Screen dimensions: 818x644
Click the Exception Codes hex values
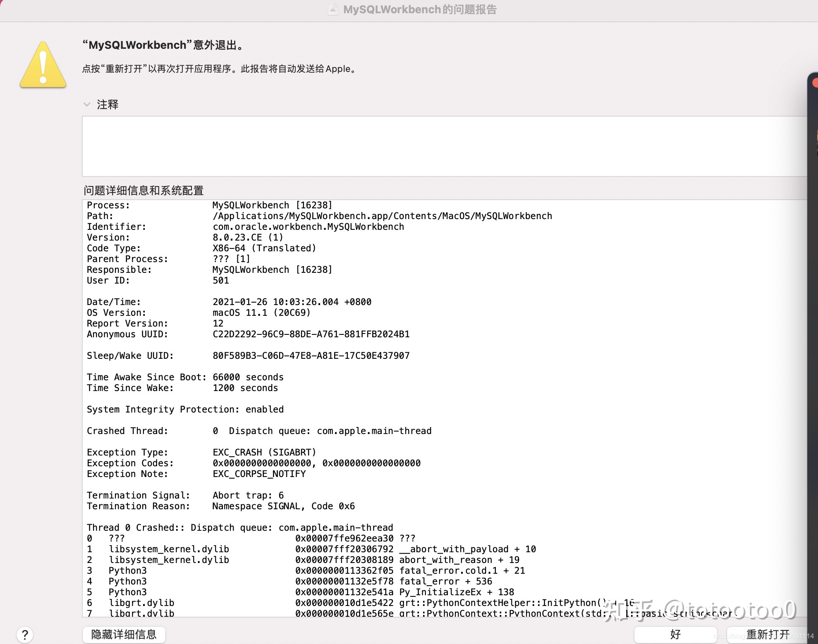[x=317, y=463]
